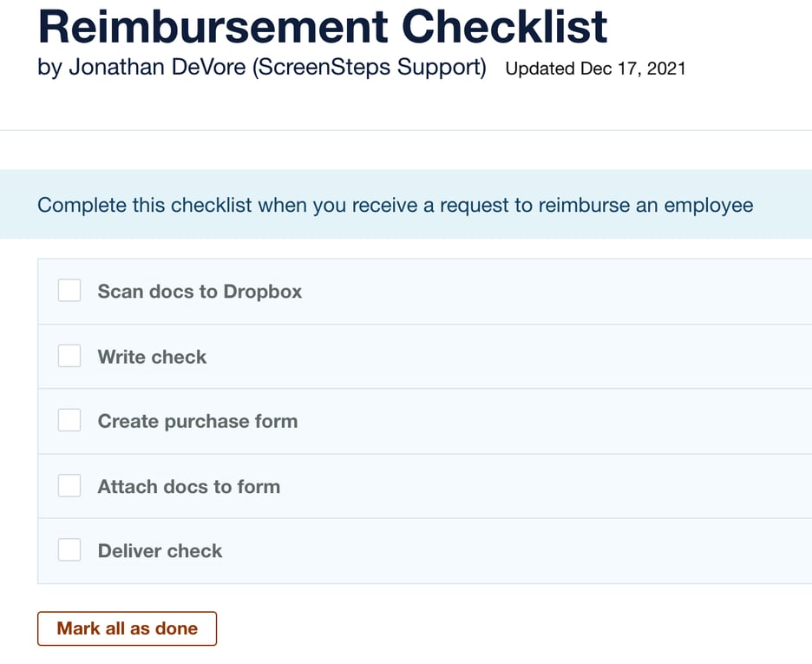Click the word Dropbox in first item
The height and width of the screenshot is (664, 812).
click(262, 292)
